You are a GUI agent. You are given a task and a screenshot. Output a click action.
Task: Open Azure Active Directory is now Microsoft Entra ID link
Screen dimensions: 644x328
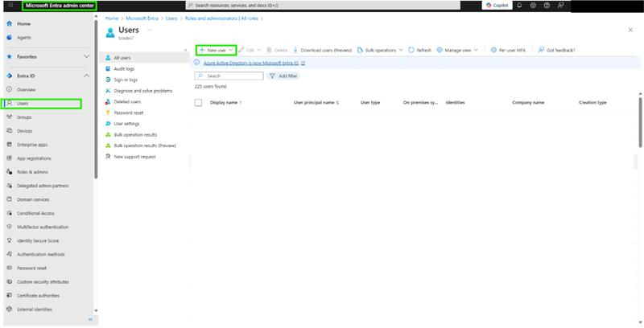click(254, 64)
